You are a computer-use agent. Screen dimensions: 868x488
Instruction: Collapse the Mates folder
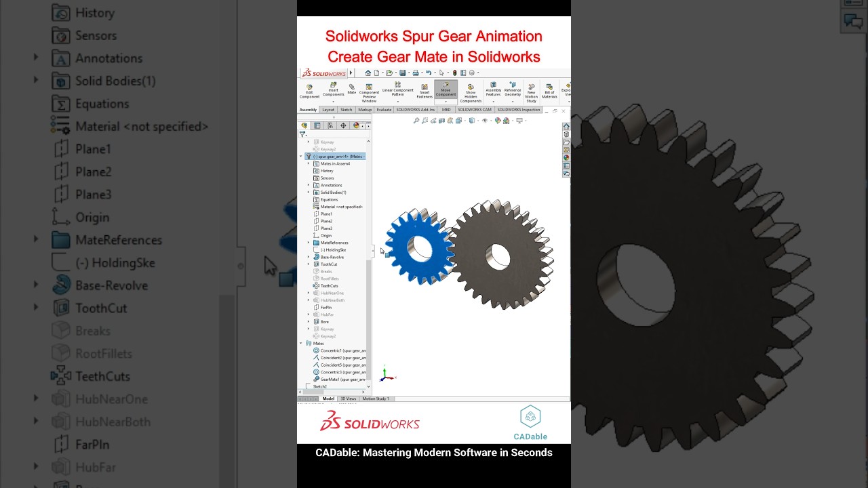coord(301,344)
